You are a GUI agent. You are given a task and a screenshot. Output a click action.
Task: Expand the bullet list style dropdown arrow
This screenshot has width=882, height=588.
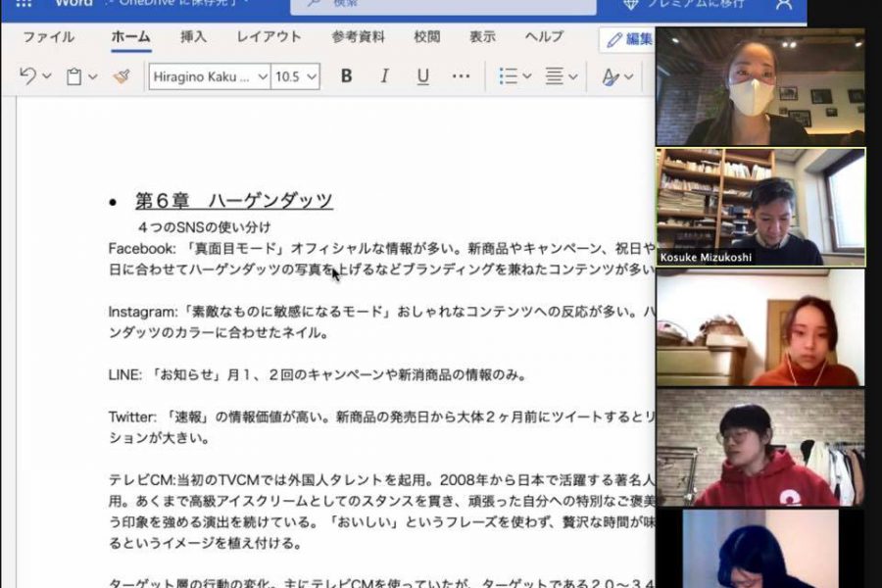[x=527, y=76]
